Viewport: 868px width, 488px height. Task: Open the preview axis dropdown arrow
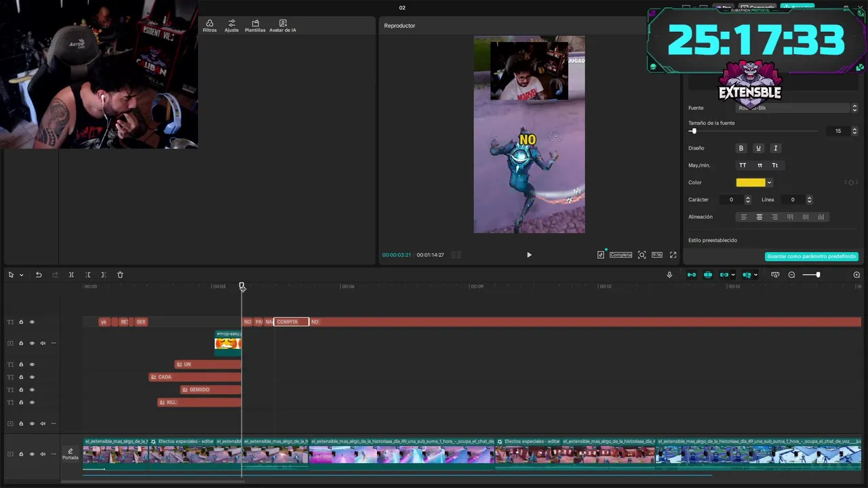(755, 275)
